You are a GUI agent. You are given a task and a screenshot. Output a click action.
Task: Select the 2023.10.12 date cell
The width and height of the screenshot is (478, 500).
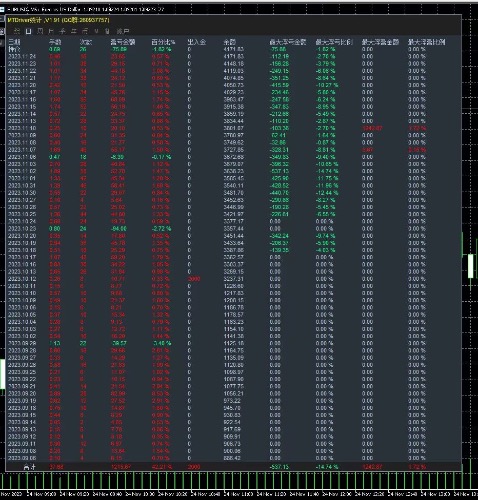pos(22,279)
